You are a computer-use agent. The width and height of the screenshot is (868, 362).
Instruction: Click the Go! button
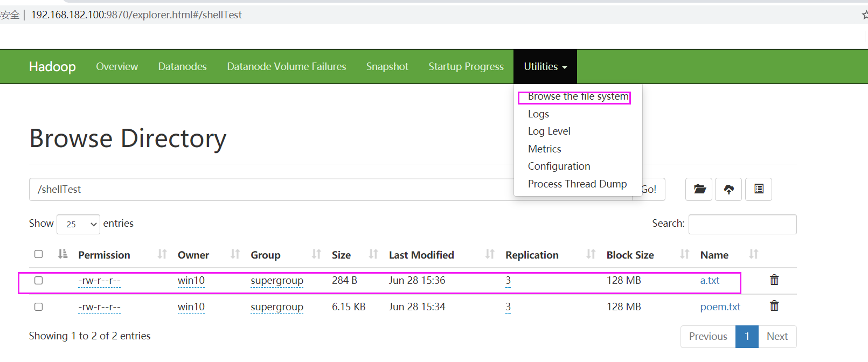pos(649,189)
